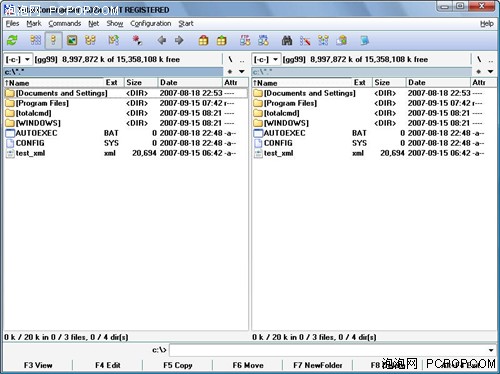500x374 pixels.
Task: Select CONFIG SYS file in left panel
Action: click(x=126, y=143)
